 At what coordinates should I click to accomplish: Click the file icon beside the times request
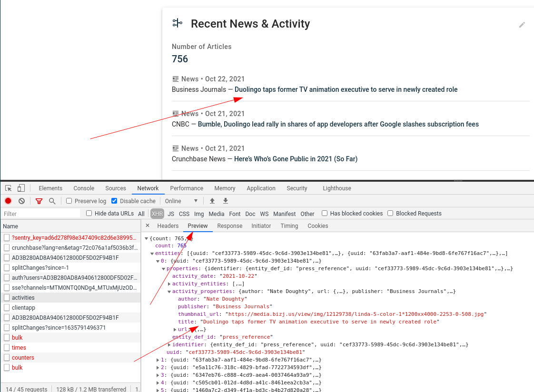(7, 347)
